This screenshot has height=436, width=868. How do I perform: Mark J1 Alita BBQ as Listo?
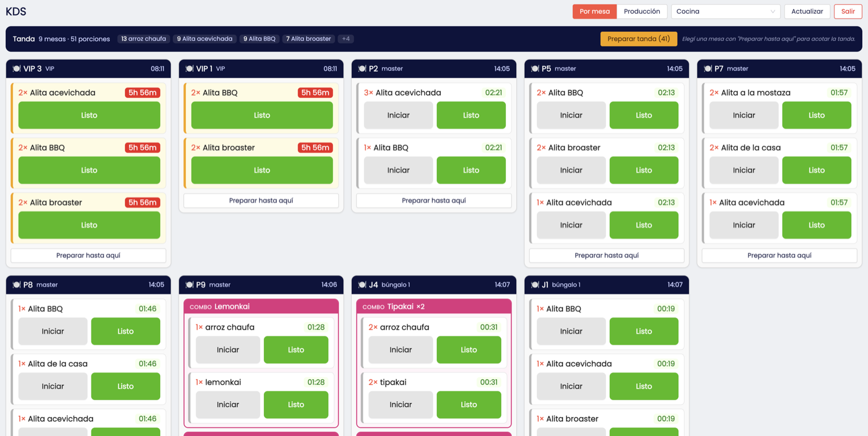click(644, 331)
